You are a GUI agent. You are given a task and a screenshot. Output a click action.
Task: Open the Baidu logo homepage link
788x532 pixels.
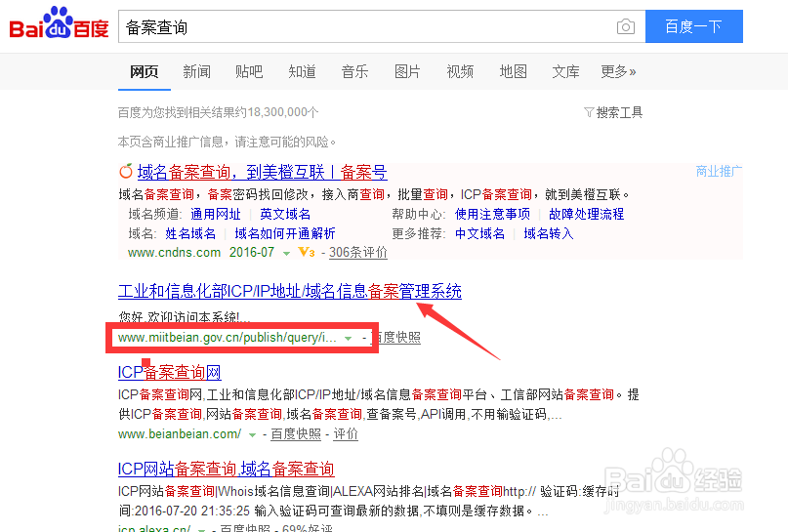[x=59, y=23]
